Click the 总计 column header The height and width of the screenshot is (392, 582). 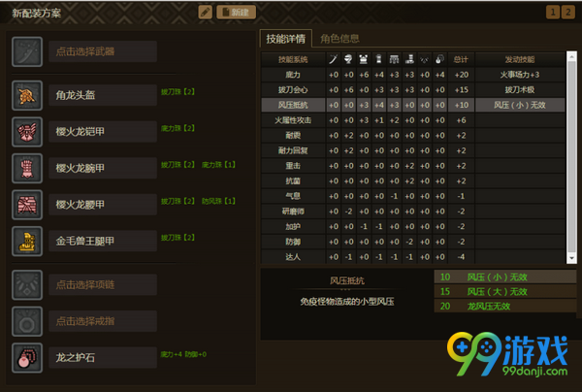[x=461, y=59]
